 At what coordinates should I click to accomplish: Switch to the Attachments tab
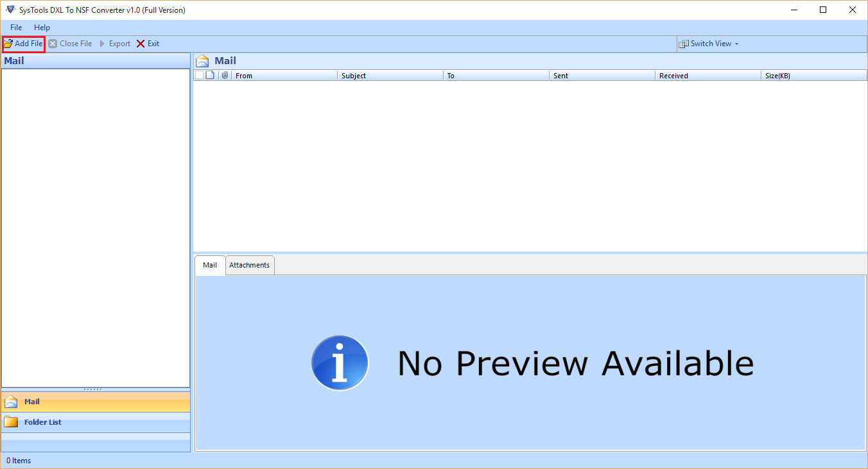pyautogui.click(x=250, y=265)
